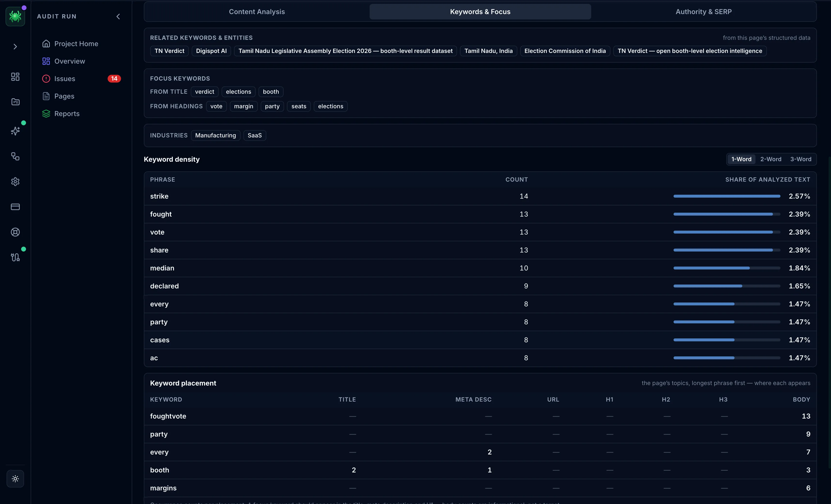Click the 2.57% share value for strike
This screenshot has width=831, height=504.
click(x=799, y=196)
